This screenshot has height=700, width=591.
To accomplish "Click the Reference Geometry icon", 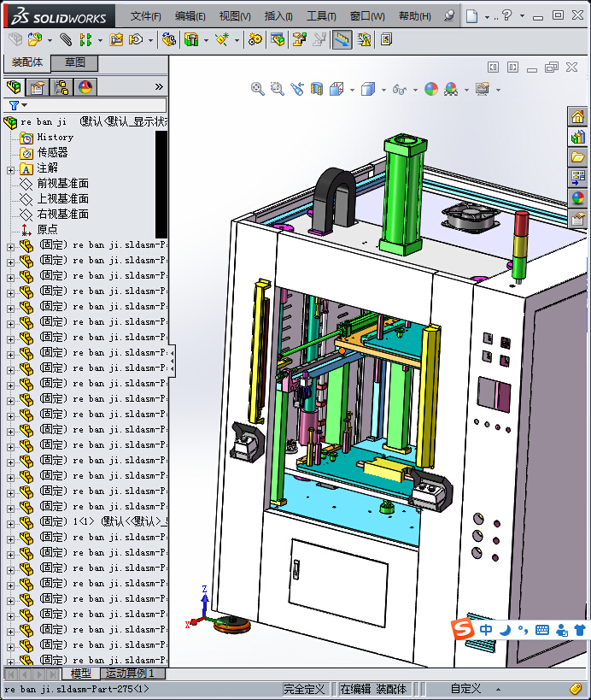I will (x=222, y=39).
